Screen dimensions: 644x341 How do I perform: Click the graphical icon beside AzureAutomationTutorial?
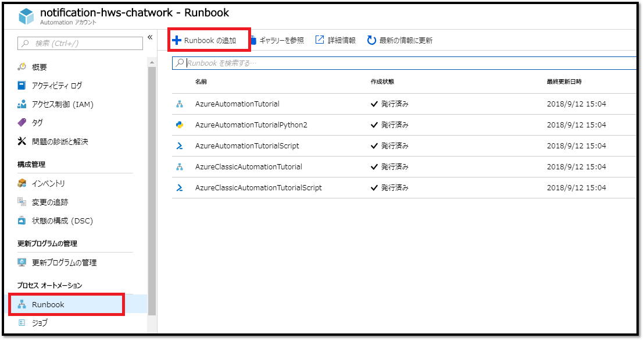point(180,104)
